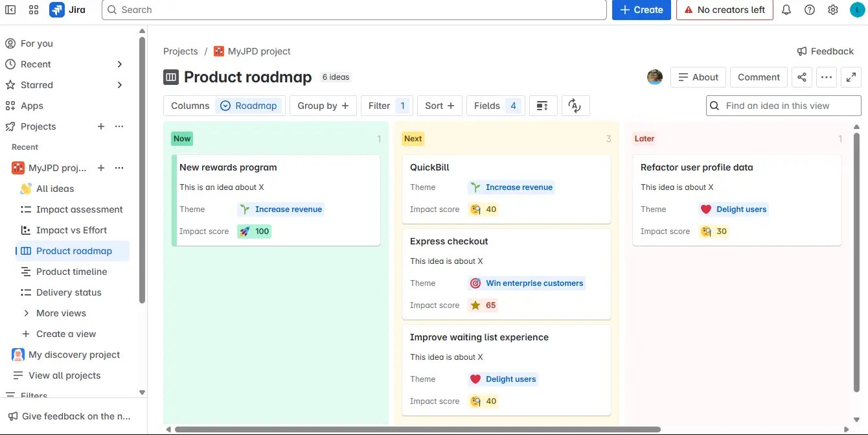Switch to the Product timeline view
Image resolution: width=868 pixels, height=435 pixels.
pos(72,272)
